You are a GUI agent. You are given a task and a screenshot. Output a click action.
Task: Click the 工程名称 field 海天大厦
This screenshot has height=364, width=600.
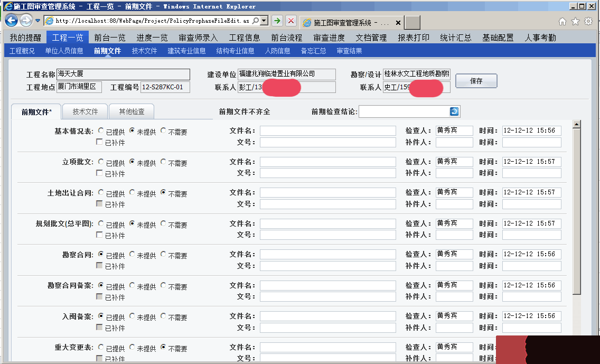click(x=123, y=74)
